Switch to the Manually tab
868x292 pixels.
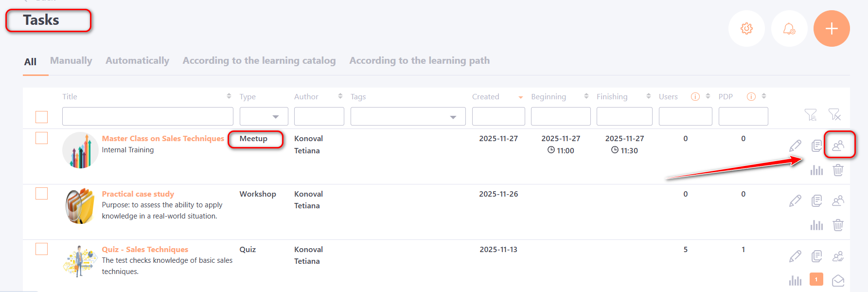click(71, 61)
